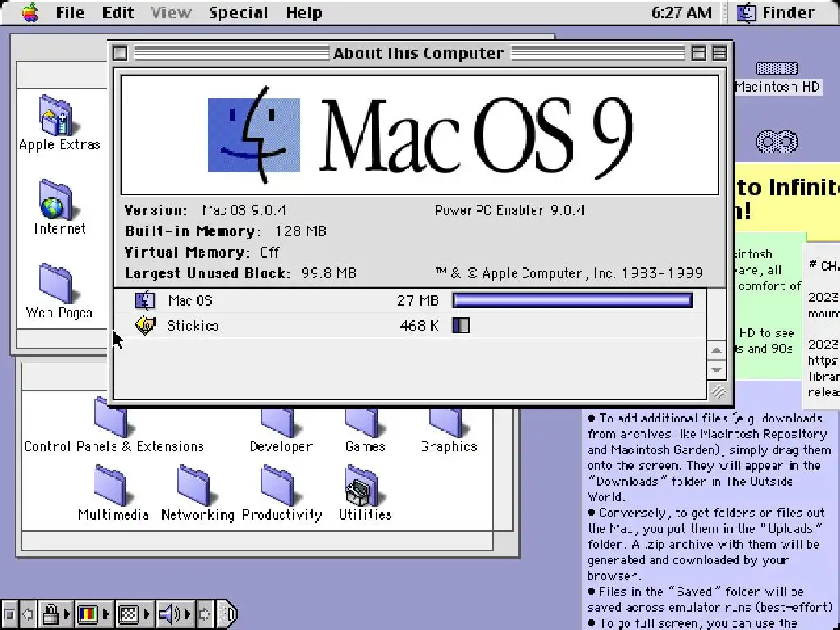Click the About This Computer resize corner
The width and height of the screenshot is (840, 630).
[718, 391]
